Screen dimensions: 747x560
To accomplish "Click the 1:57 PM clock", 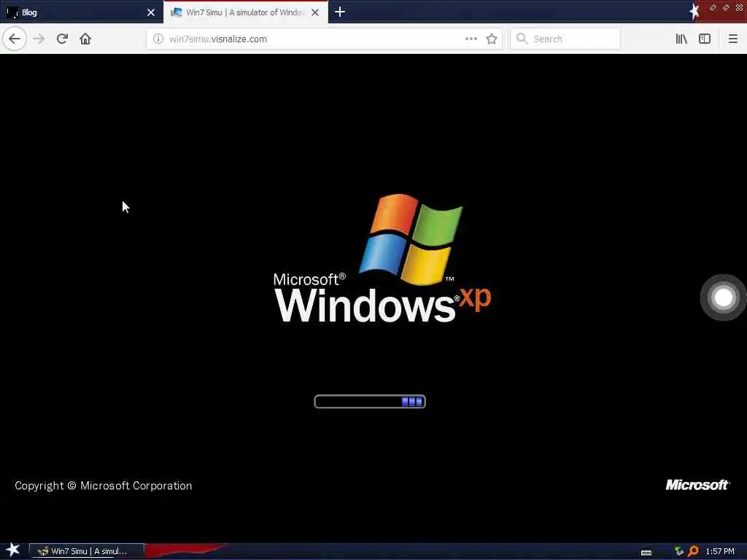I will [x=720, y=551].
